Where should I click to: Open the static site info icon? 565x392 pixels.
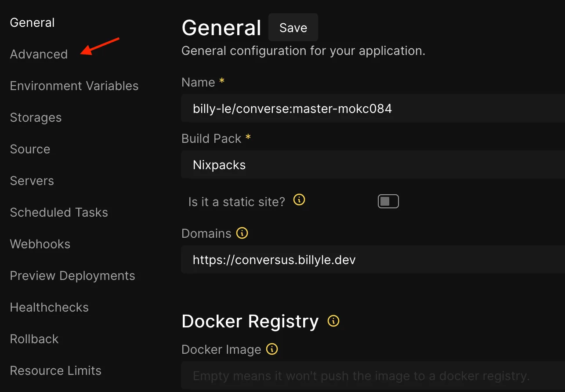[299, 200]
